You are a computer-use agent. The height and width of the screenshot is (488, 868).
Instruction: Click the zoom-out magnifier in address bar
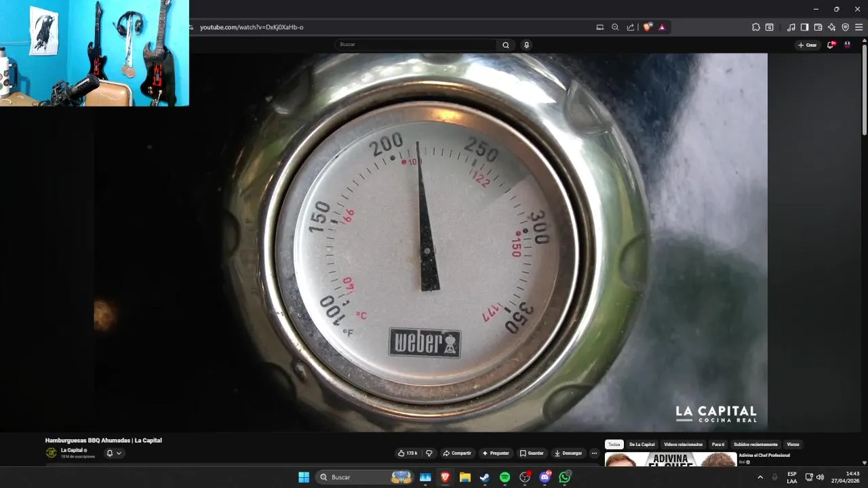615,27
